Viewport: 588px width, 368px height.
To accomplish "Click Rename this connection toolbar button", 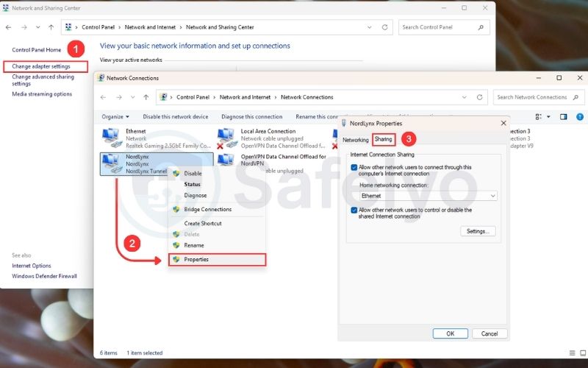I will pos(318,117).
